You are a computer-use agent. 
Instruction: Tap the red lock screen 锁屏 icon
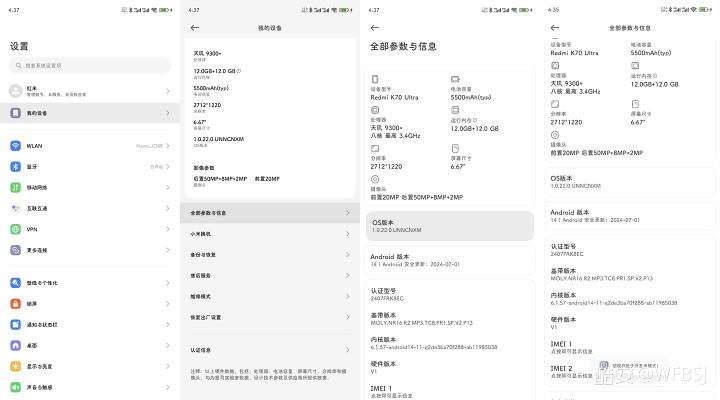pyautogui.click(x=16, y=304)
